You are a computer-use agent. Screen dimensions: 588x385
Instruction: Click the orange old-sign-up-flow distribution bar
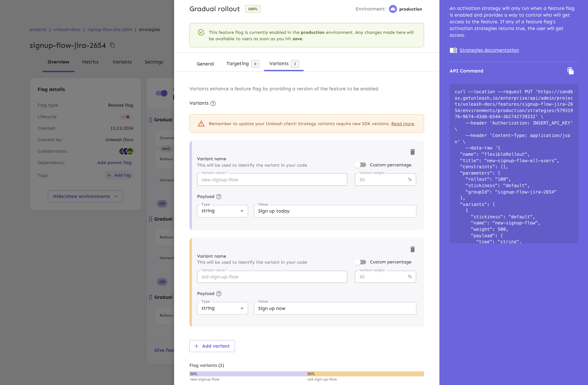365,374
